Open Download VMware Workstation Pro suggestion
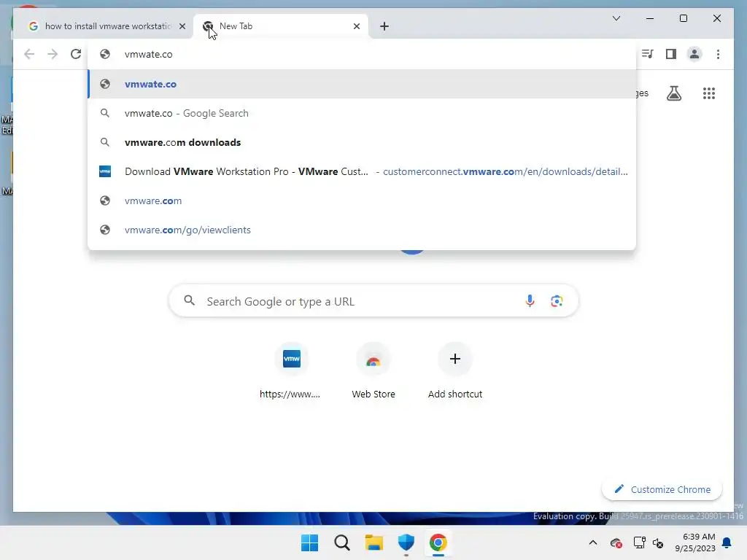The height and width of the screenshot is (560, 747). click(362, 171)
